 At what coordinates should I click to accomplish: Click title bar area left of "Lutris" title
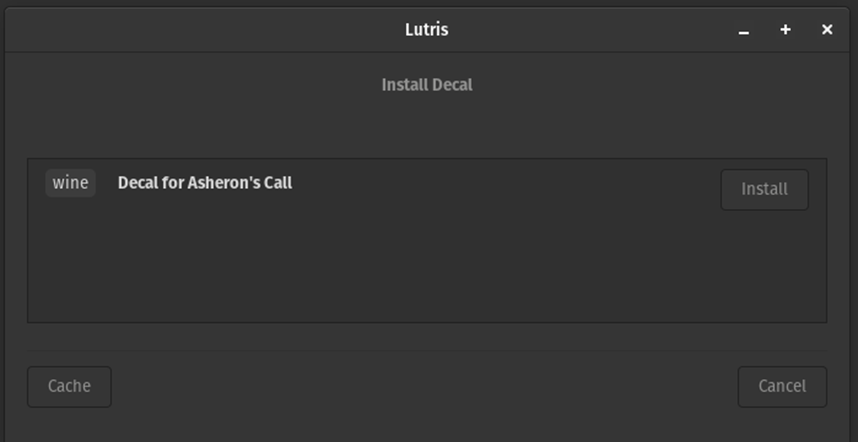click(x=200, y=29)
